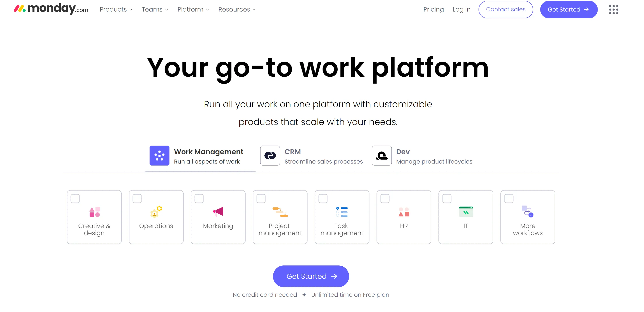Screen dimensions: 644x312
Task: Click the Marketing workflow icon
Action: tap(218, 212)
